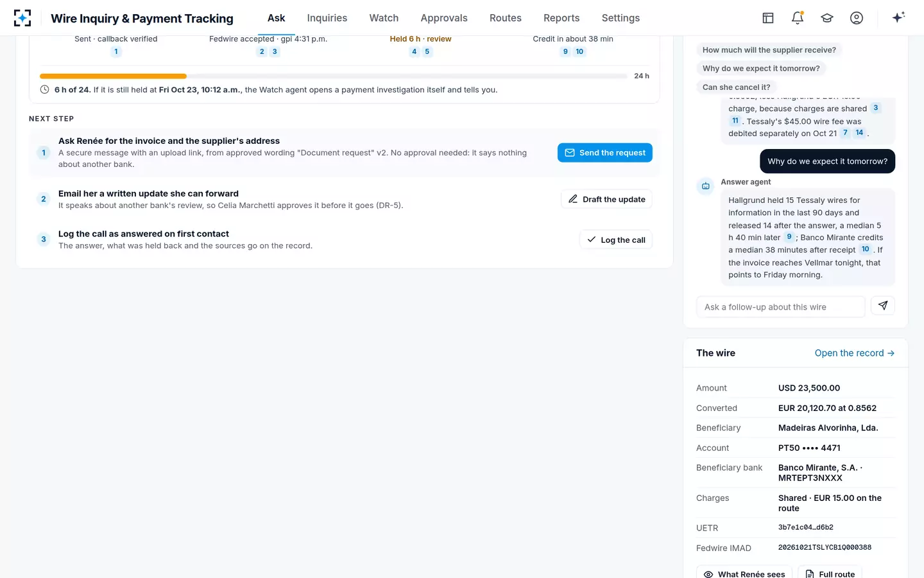Screen dimensions: 924x578
Task: Click the Fedwire IMAD '20261021TSLYCB1Q000388'
Action: [825, 547]
